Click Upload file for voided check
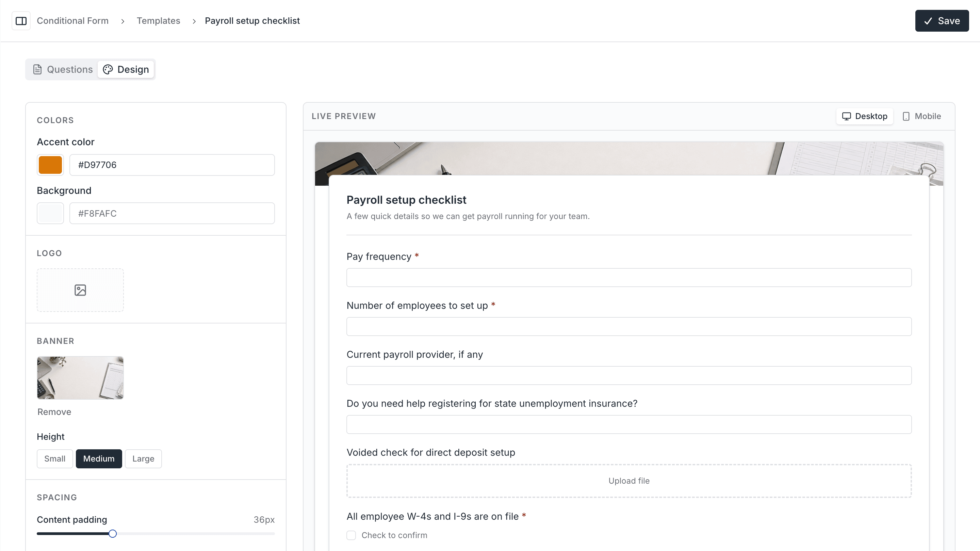 (x=629, y=481)
